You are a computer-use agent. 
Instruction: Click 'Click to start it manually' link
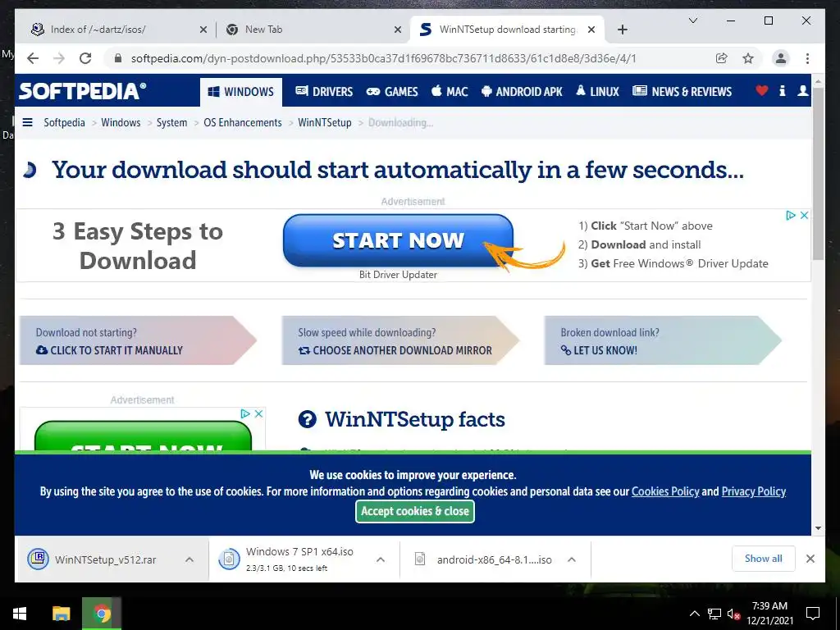tap(109, 350)
